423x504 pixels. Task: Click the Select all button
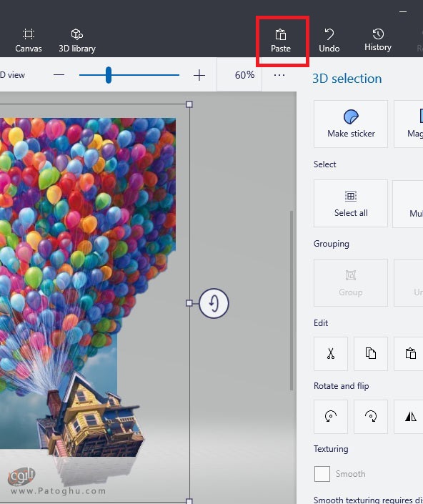pyautogui.click(x=351, y=204)
